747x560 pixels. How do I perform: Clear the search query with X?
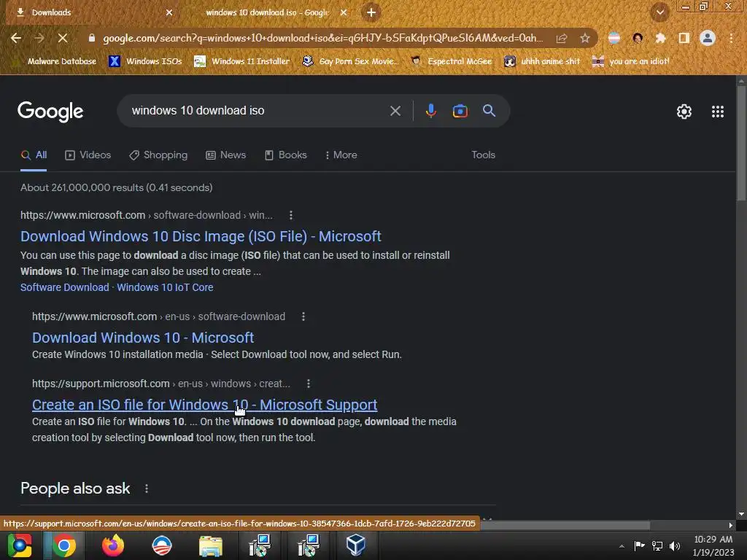click(395, 111)
